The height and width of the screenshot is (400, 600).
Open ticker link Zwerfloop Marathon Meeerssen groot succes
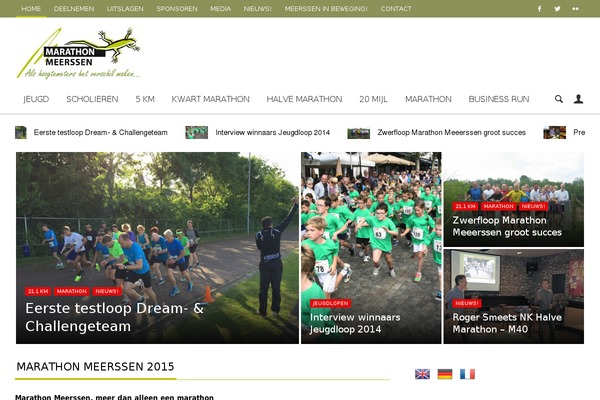(x=452, y=132)
